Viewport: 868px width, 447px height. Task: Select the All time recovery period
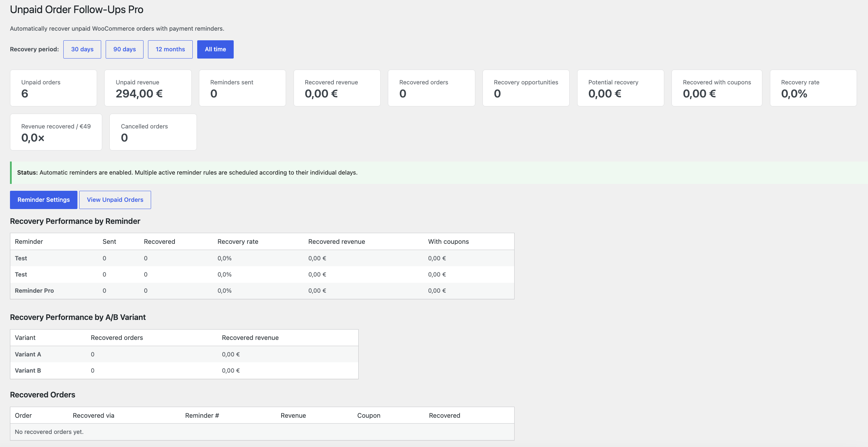pos(215,49)
